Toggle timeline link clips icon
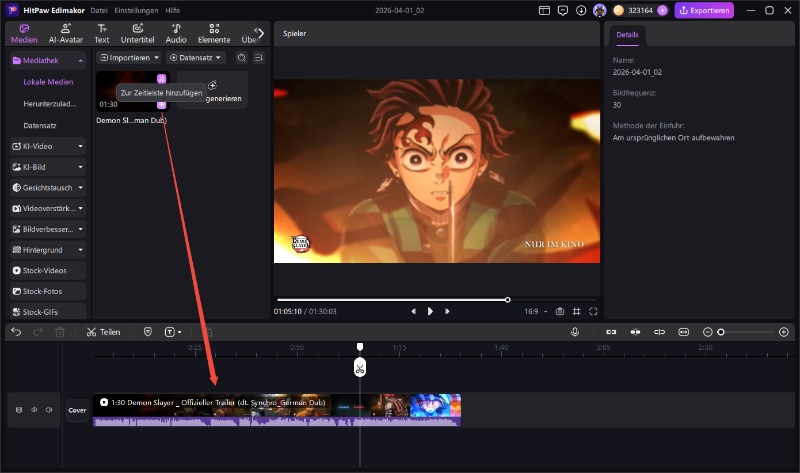Screen dimensions: 800x473 click(x=611, y=332)
